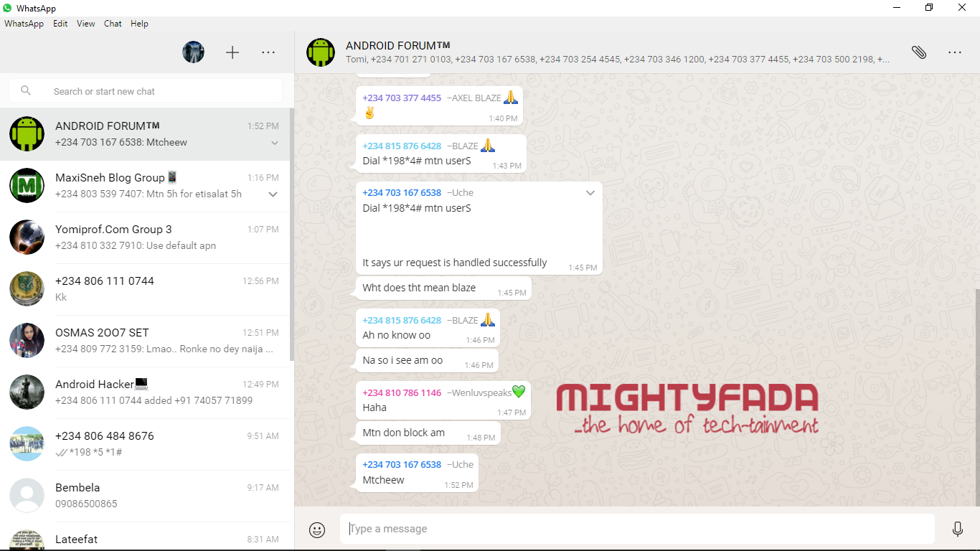Select the microphone voice message icon
The height and width of the screenshot is (551, 980).
coord(958,529)
